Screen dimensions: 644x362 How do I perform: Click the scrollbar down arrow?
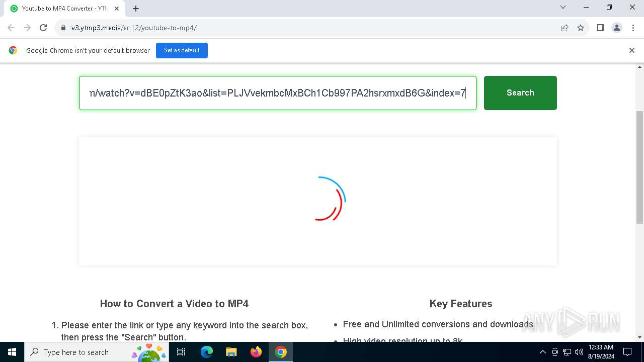pos(640,337)
